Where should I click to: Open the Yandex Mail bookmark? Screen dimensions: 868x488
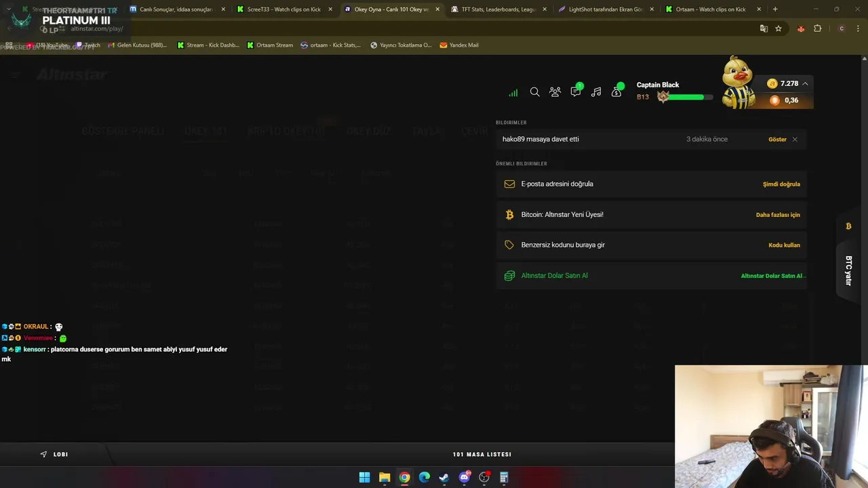pyautogui.click(x=459, y=45)
